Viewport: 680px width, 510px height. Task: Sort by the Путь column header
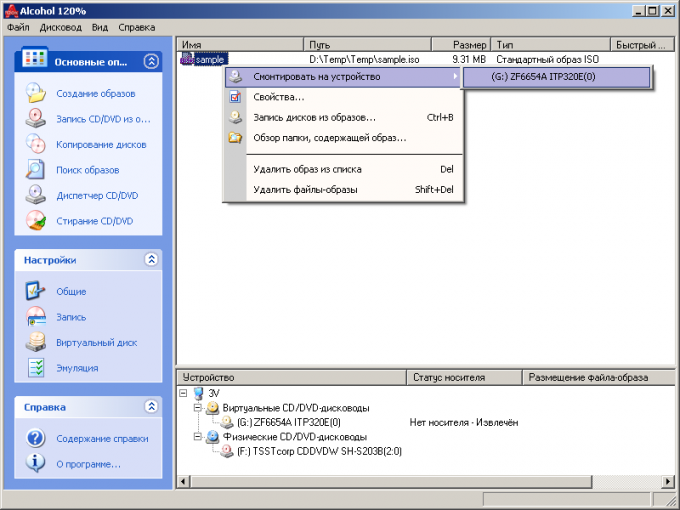click(367, 45)
